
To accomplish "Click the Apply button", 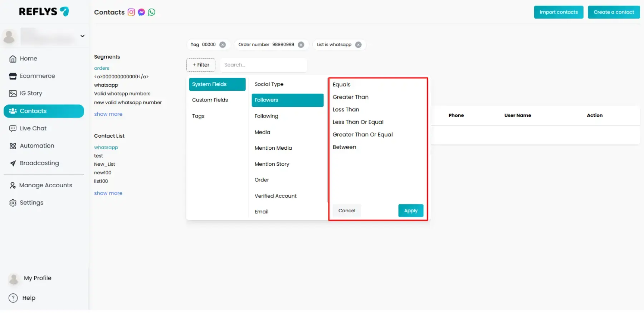I will tap(410, 210).
